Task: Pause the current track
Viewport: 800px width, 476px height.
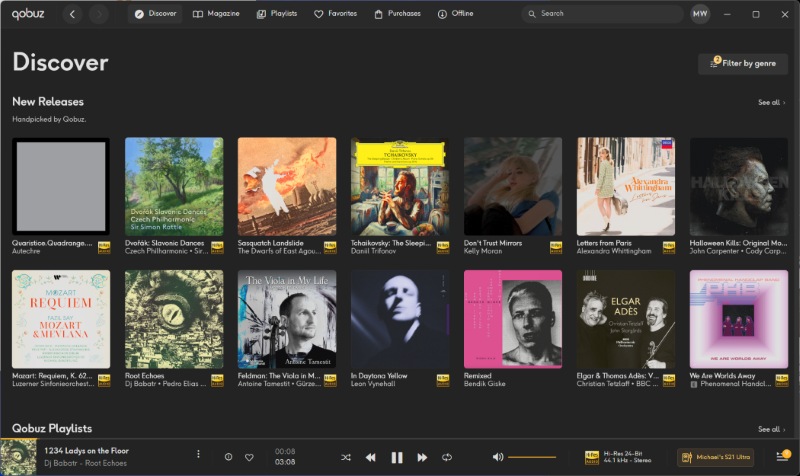Action: pyautogui.click(x=396, y=457)
